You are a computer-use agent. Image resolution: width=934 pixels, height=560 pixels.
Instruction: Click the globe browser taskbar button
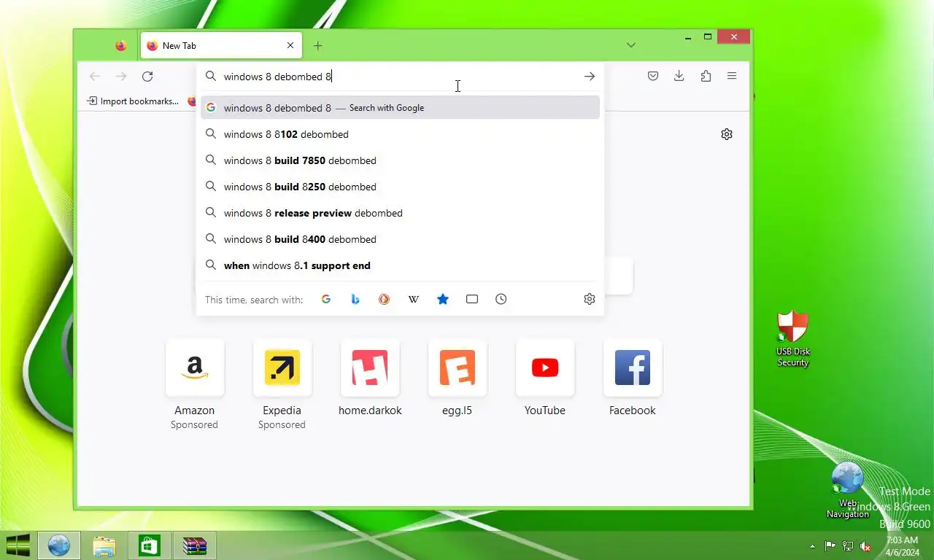59,545
